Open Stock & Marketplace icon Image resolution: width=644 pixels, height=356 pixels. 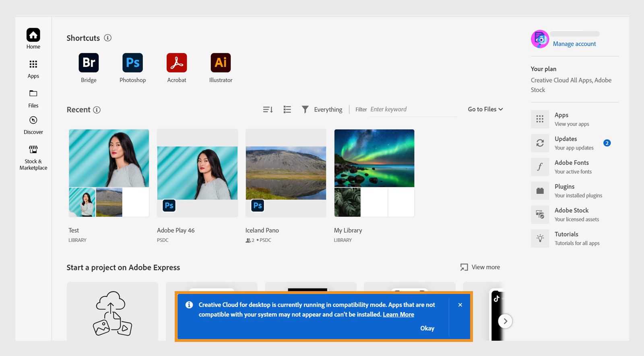point(33,149)
